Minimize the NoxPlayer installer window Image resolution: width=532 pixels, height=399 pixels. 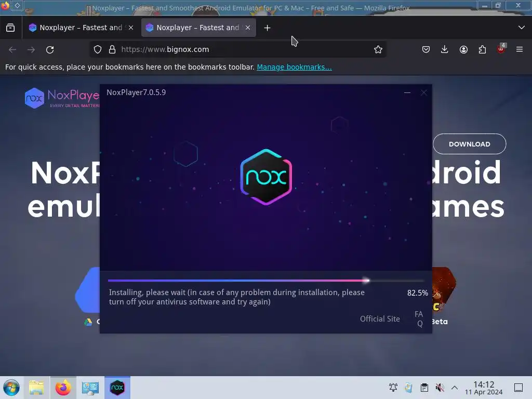407,92
